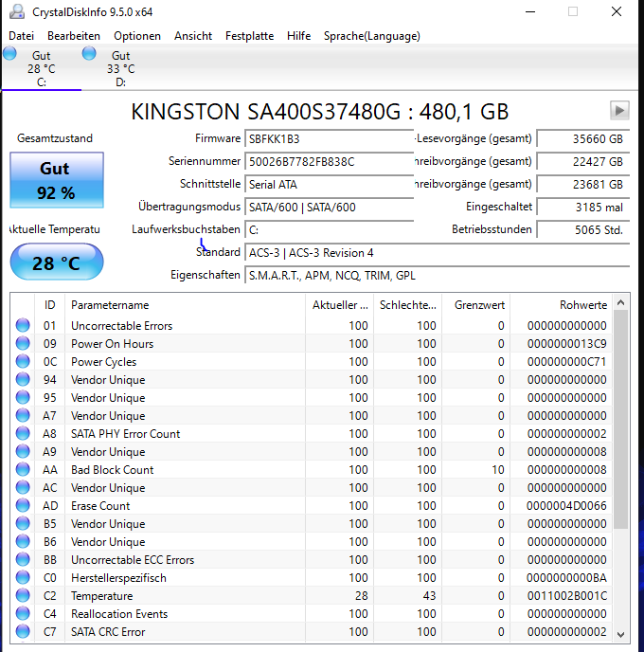The image size is (644, 652).
Task: Click status orb of attribute AC row
Action: [x=23, y=487]
